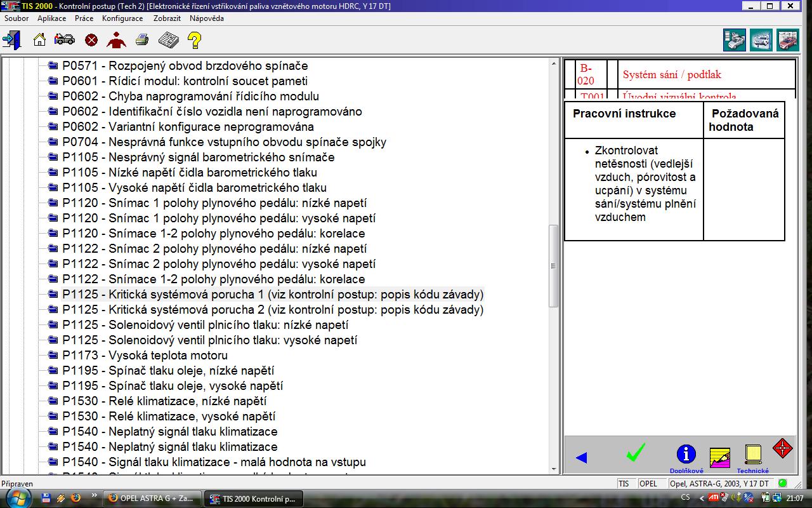Viewport: 812px width, 508px height.
Task: Go back with the blue left arrow
Action: [581, 457]
